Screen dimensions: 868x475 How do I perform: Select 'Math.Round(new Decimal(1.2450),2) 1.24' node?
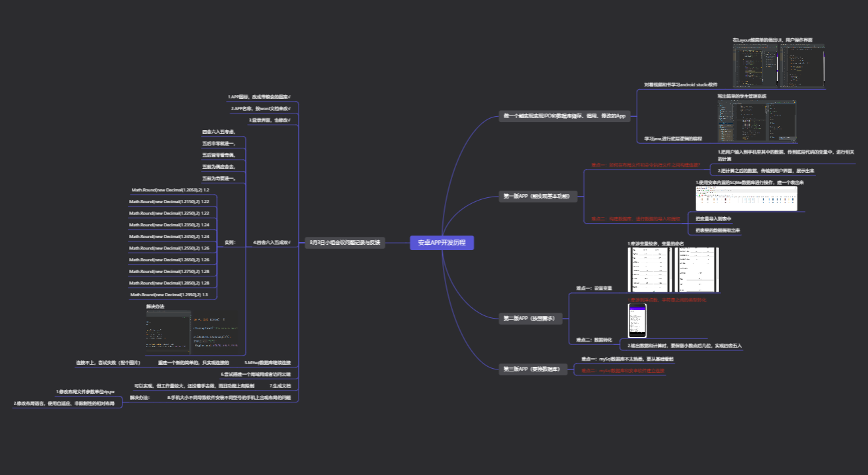click(x=169, y=236)
